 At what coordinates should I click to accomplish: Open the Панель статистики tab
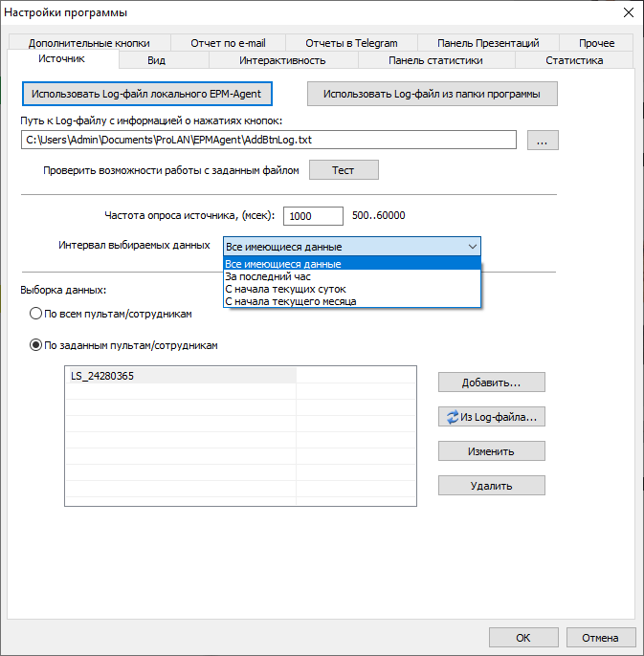435,60
